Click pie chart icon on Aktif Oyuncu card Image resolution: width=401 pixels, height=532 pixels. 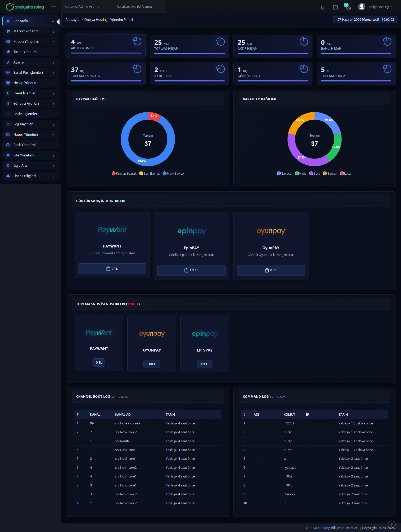(137, 41)
